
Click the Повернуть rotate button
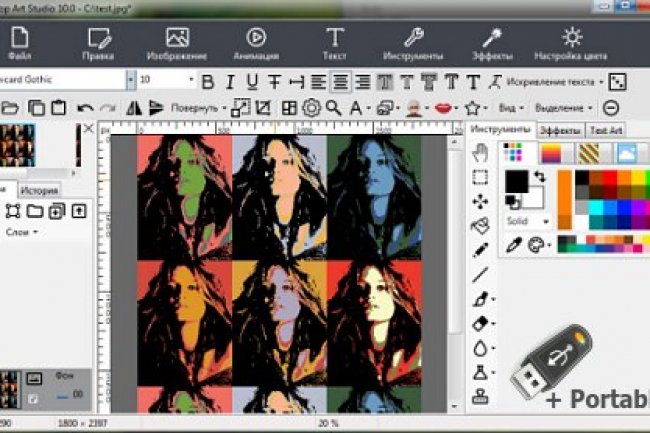pyautogui.click(x=194, y=107)
